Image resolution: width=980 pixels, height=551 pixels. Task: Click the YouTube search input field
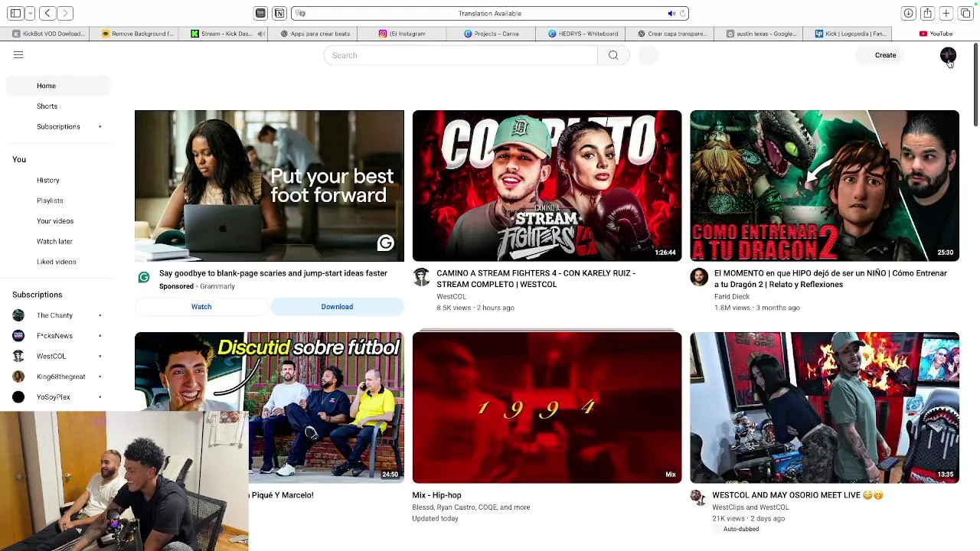point(461,55)
